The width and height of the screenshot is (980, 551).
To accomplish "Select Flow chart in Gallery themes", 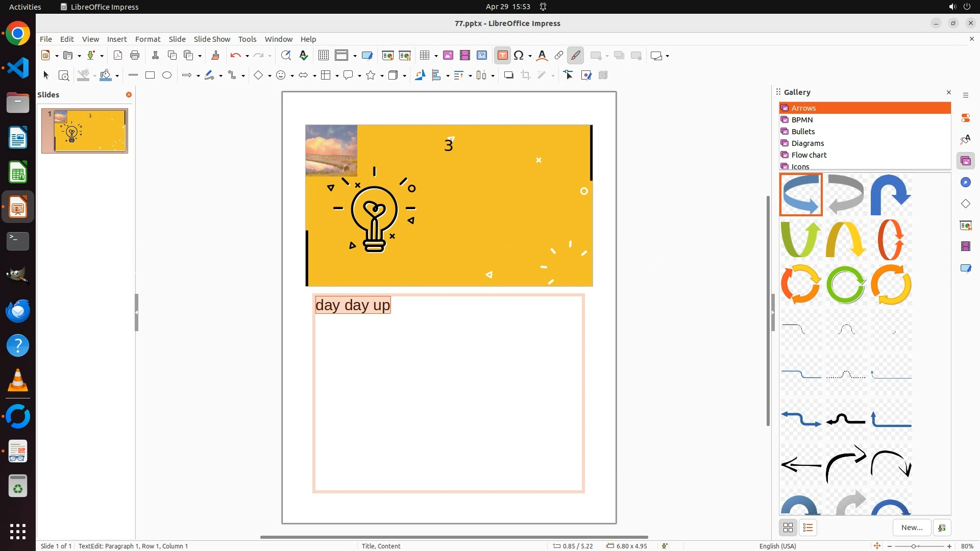I will point(809,155).
